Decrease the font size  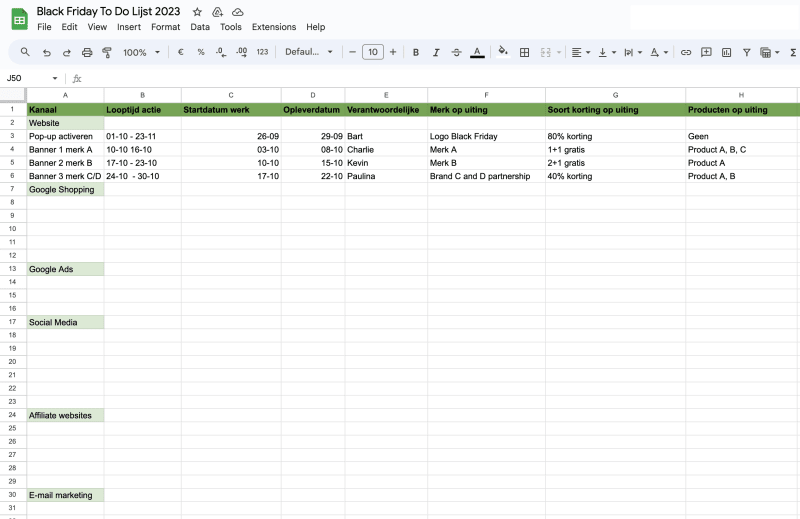[352, 52]
